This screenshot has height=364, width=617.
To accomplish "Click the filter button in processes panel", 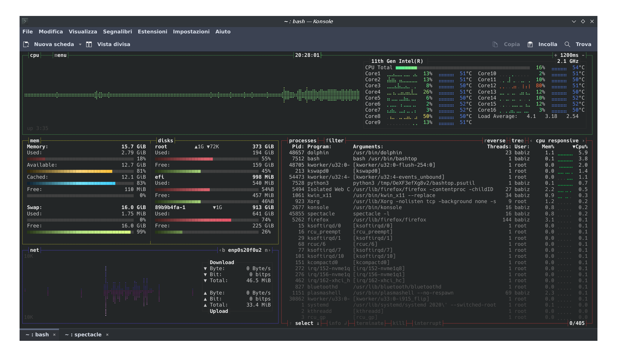I will click(334, 140).
